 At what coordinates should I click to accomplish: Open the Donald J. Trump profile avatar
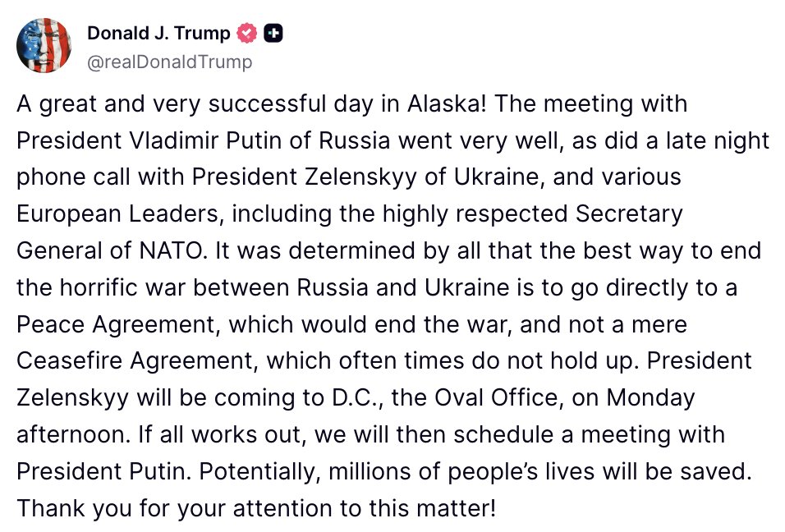[x=44, y=45]
